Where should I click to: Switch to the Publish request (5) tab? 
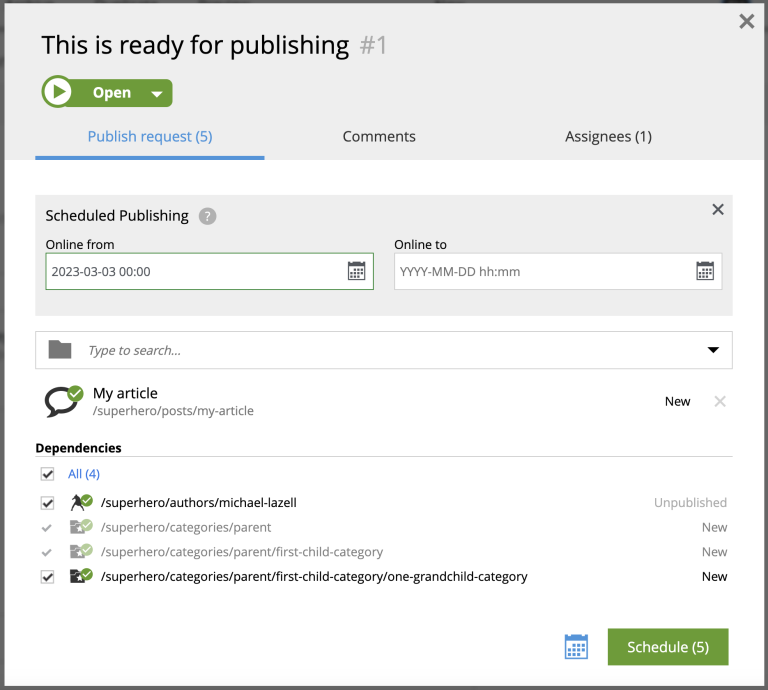coord(150,137)
